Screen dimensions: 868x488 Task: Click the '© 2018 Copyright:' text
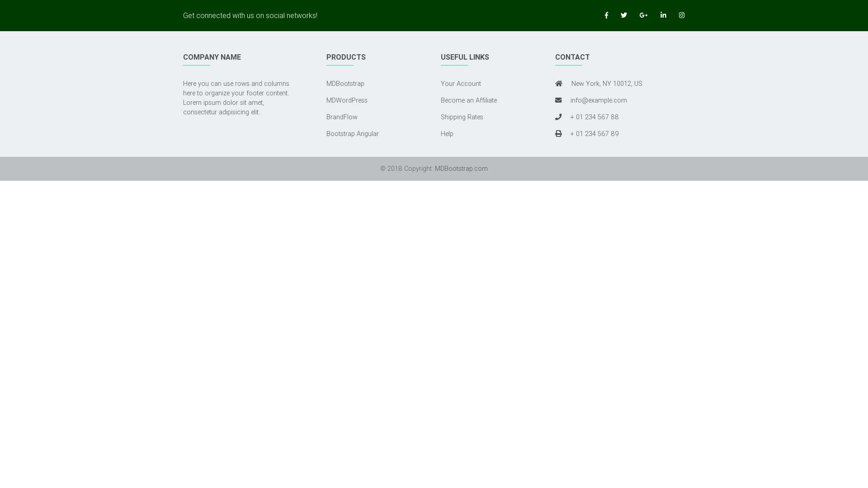coord(406,169)
